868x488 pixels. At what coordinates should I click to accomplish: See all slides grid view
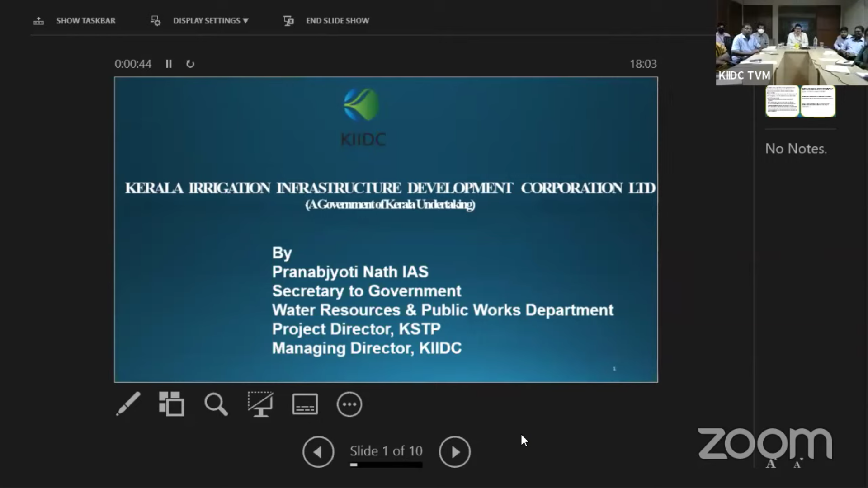(172, 404)
